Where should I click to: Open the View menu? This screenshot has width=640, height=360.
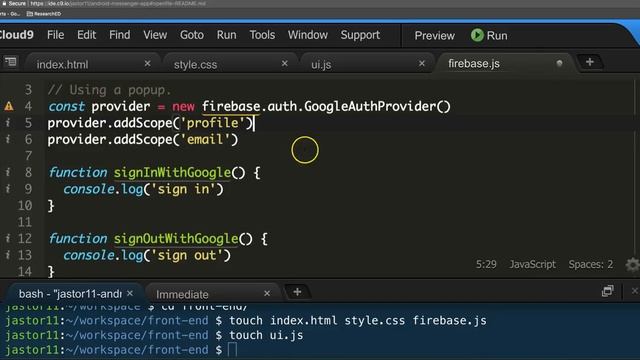pyautogui.click(x=155, y=35)
